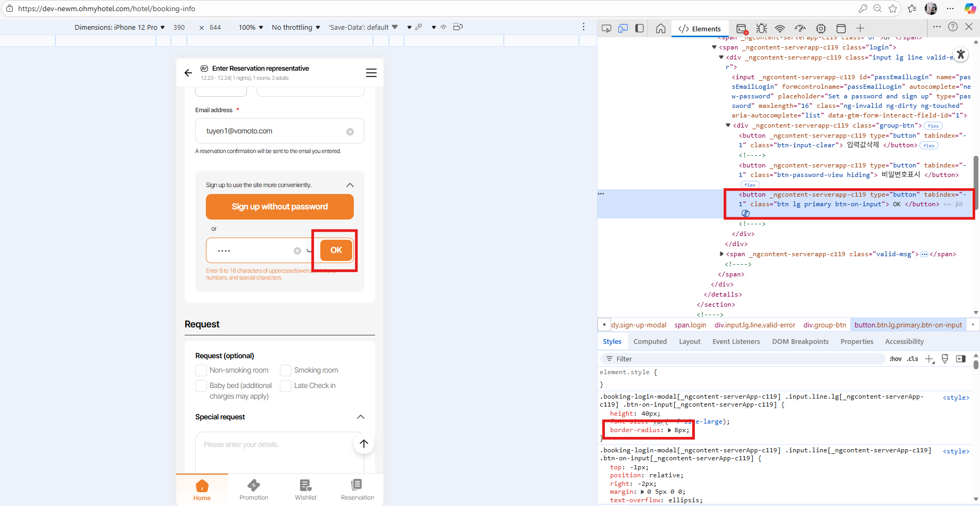The height and width of the screenshot is (506, 980).
Task: Clear the email address field
Action: tap(350, 132)
